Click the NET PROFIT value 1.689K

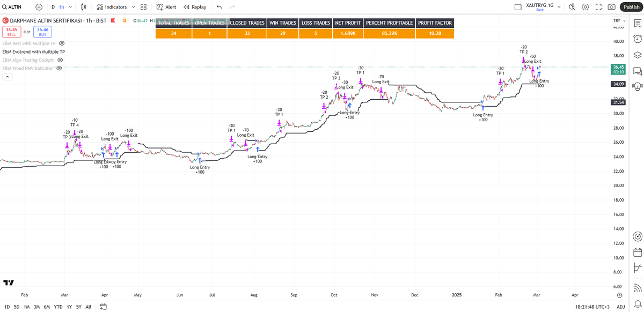[347, 33]
